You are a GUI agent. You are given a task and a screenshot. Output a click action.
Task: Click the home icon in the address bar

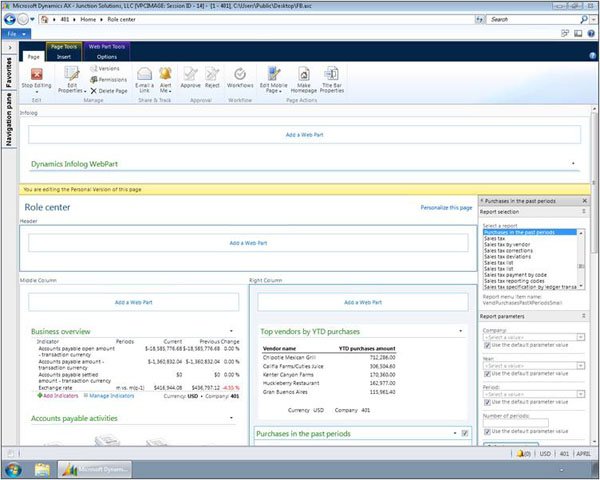45,20
